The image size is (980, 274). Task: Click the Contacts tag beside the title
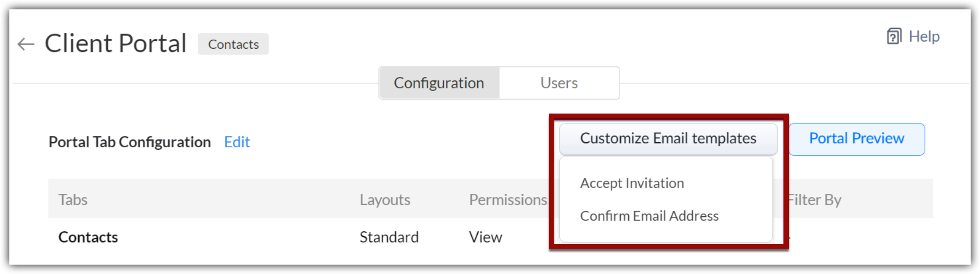[x=233, y=44]
